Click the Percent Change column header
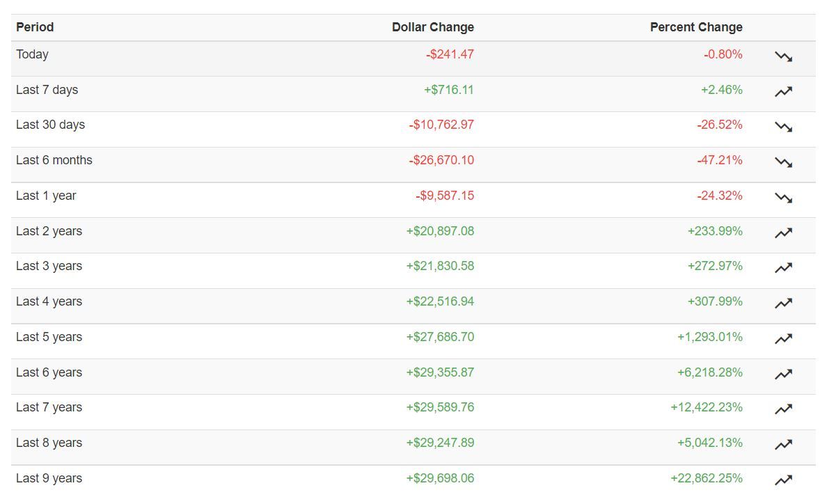This screenshot has width=820, height=504. (x=696, y=27)
